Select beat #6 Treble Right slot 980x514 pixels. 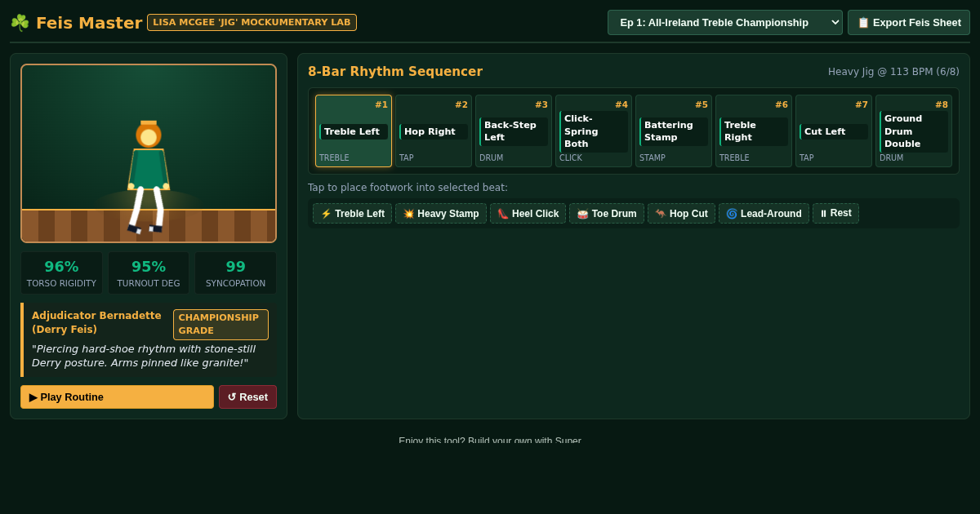pos(754,131)
